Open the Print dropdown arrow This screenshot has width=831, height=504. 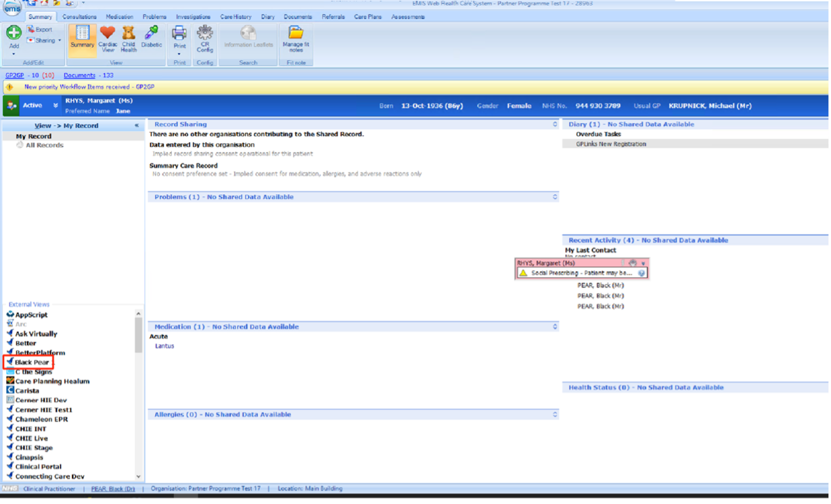[x=179, y=54]
